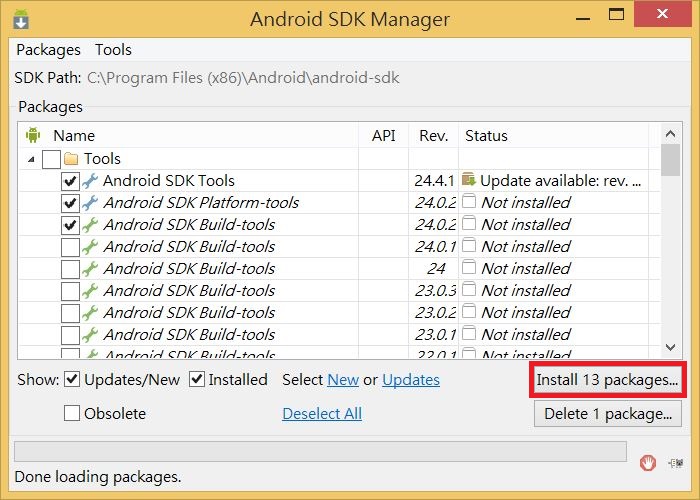Uncheck the Android SDK Tools checkbox

point(70,181)
